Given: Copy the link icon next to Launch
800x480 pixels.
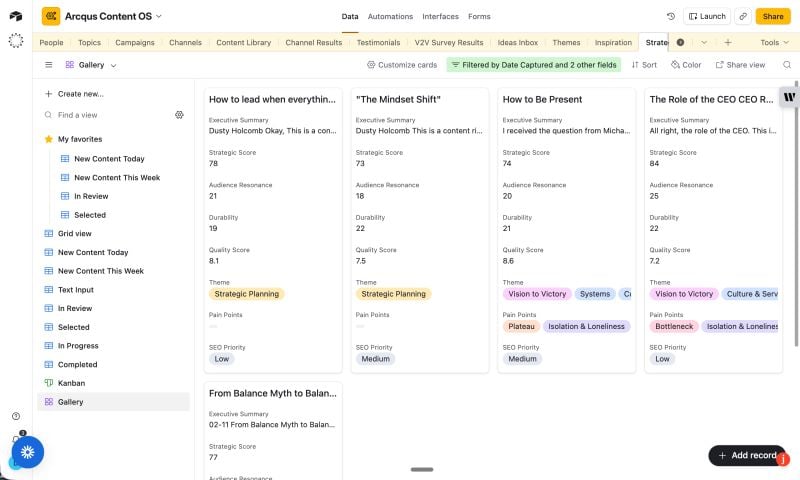Looking at the screenshot, I should point(743,16).
